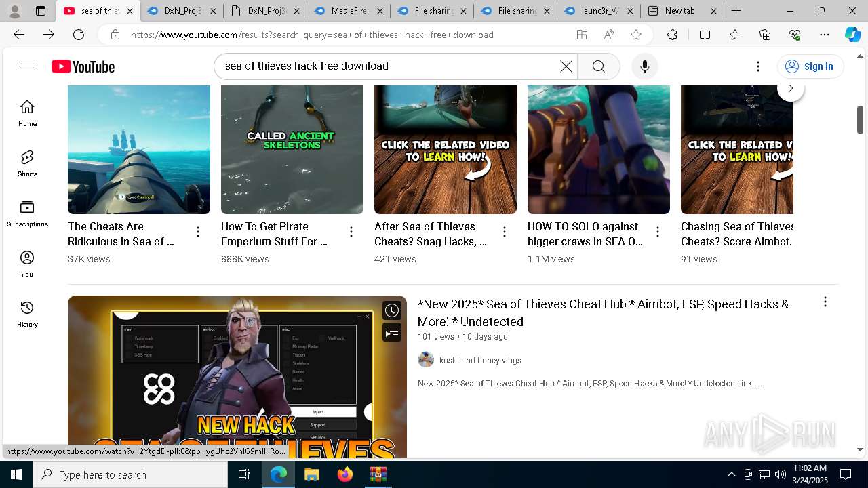The width and height of the screenshot is (868, 488).
Task: Open the Copilot sidebar icon
Action: tap(852, 35)
